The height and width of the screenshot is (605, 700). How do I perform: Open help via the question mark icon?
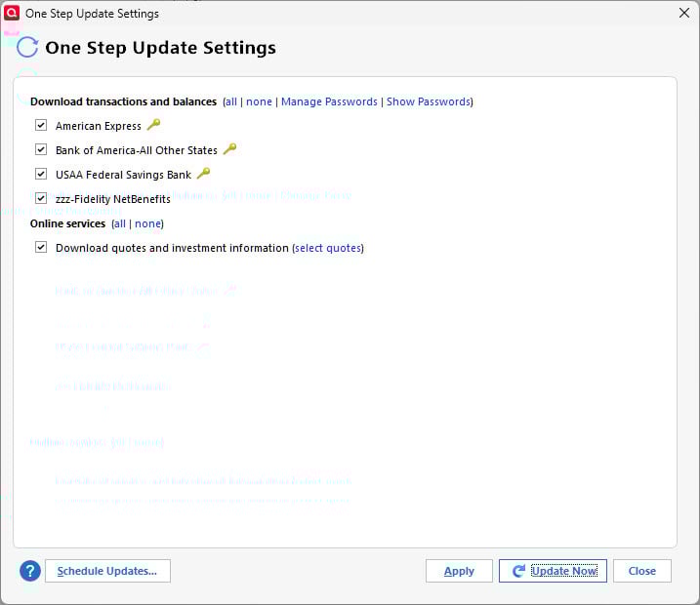(30, 571)
